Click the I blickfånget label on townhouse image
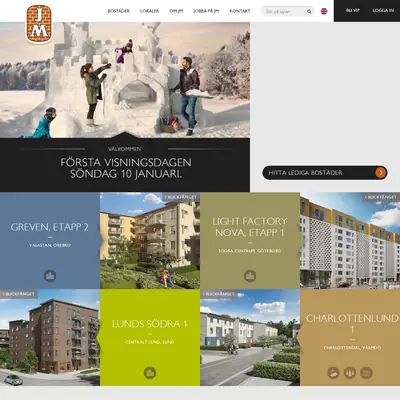 219,294
